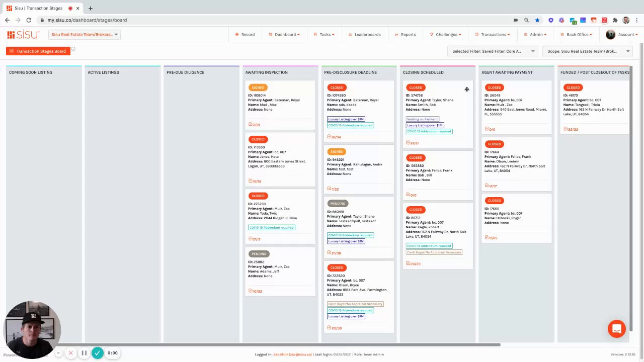Click Cash Buyer tag on Olsen Bryce card
The image size is (644, 362).
(355, 304)
